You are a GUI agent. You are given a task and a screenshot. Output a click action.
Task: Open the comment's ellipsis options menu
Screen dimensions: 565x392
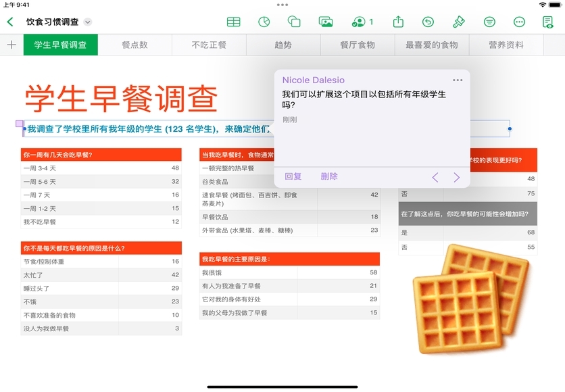(458, 80)
